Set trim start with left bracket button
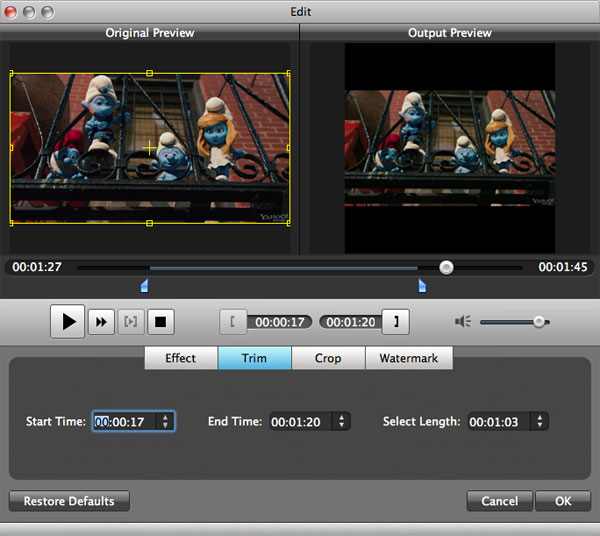 [x=233, y=322]
